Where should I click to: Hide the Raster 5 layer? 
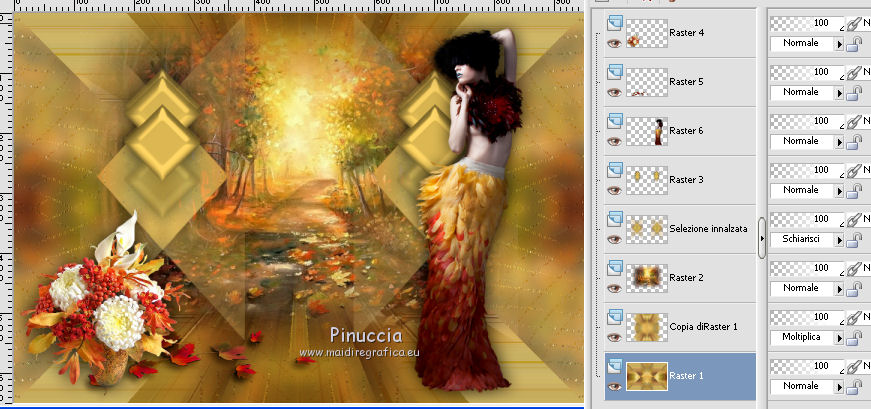pyautogui.click(x=614, y=92)
